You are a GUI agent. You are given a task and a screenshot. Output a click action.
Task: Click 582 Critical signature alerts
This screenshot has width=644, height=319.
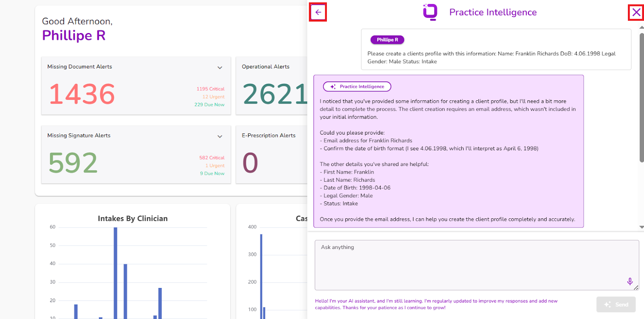pyautogui.click(x=212, y=158)
